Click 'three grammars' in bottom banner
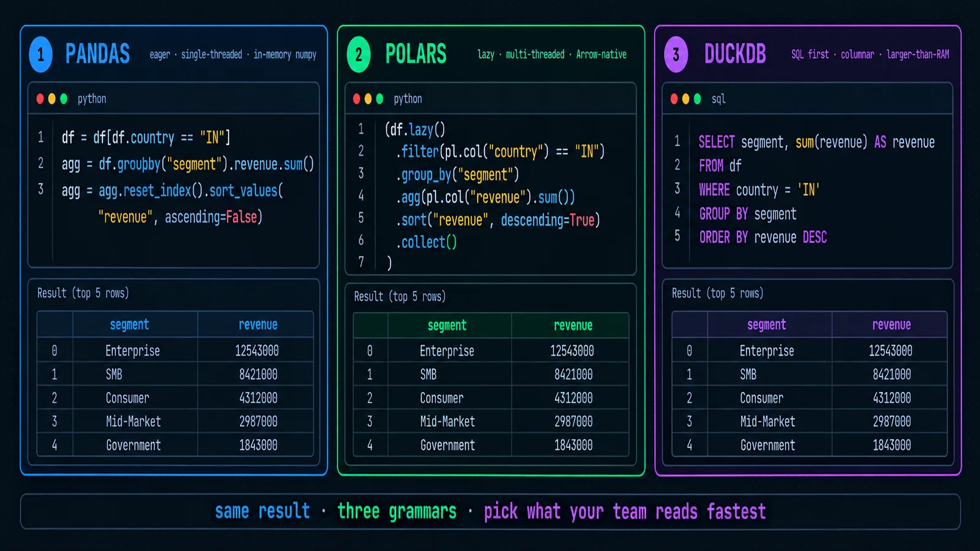 point(397,511)
